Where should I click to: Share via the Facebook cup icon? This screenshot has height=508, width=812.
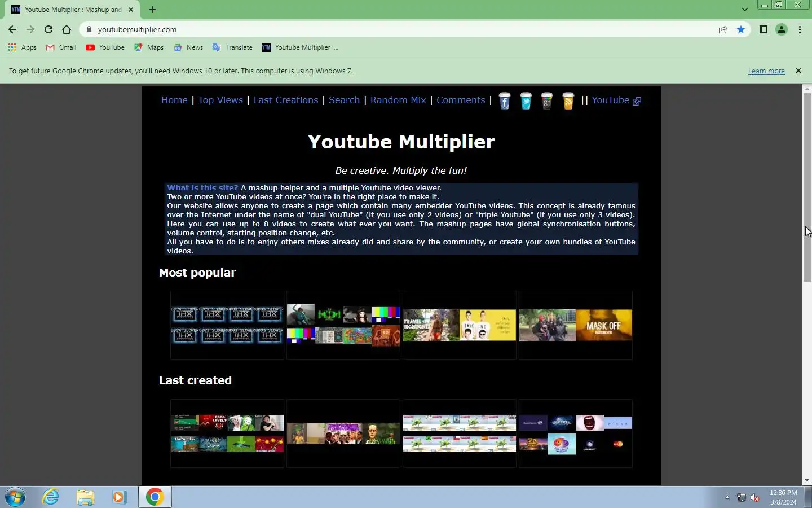[x=505, y=101]
